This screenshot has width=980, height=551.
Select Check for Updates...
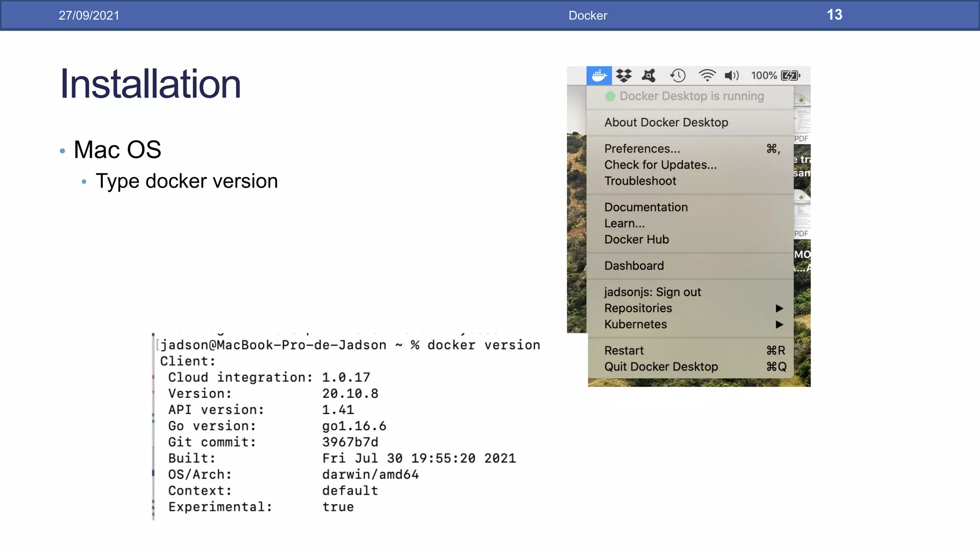[660, 165]
